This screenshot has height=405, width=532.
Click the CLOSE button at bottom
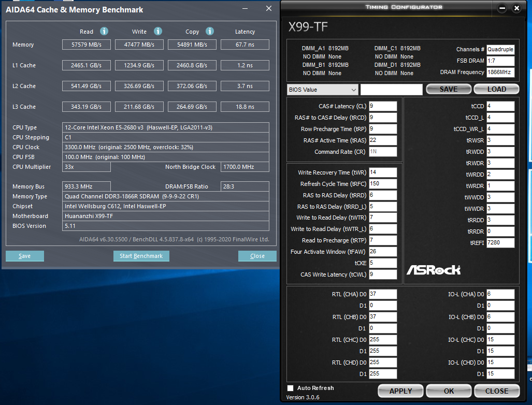497,391
